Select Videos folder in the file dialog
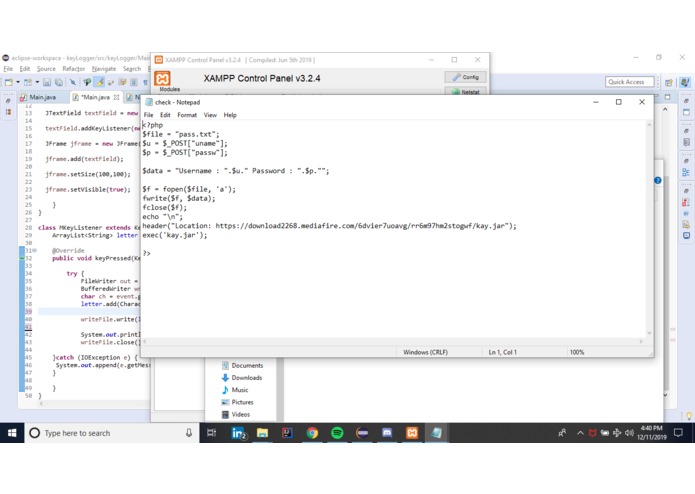The width and height of the screenshot is (695, 494). click(x=235, y=415)
